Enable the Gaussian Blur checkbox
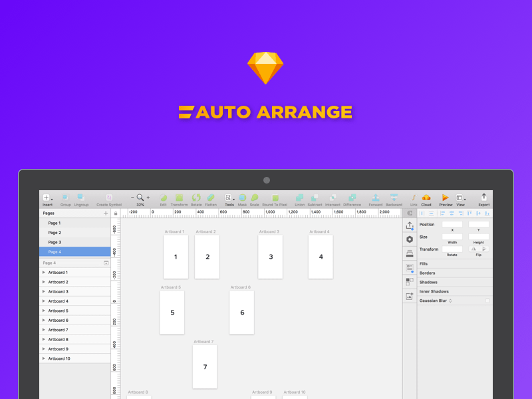 point(487,301)
